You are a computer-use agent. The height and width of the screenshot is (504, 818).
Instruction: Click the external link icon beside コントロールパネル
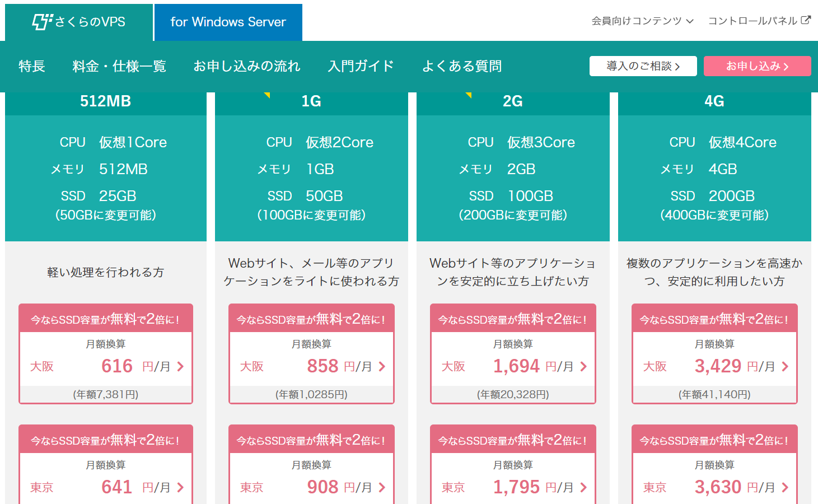806,20
